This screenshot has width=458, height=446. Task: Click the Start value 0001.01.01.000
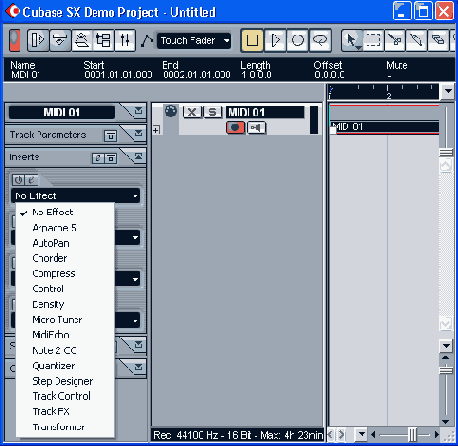pos(118,75)
